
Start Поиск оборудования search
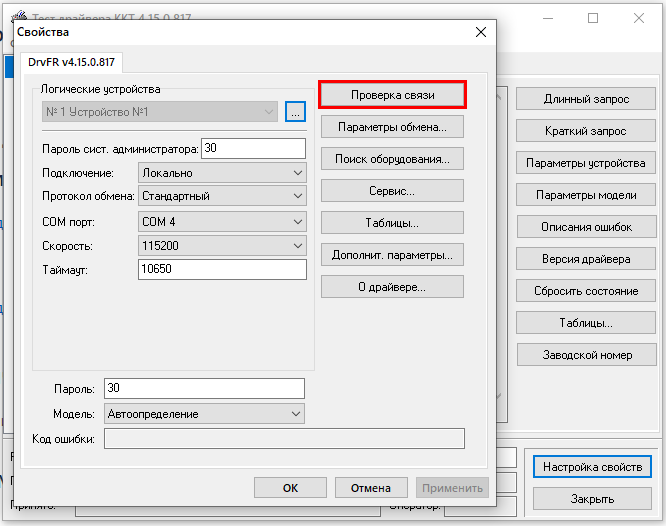click(392, 158)
